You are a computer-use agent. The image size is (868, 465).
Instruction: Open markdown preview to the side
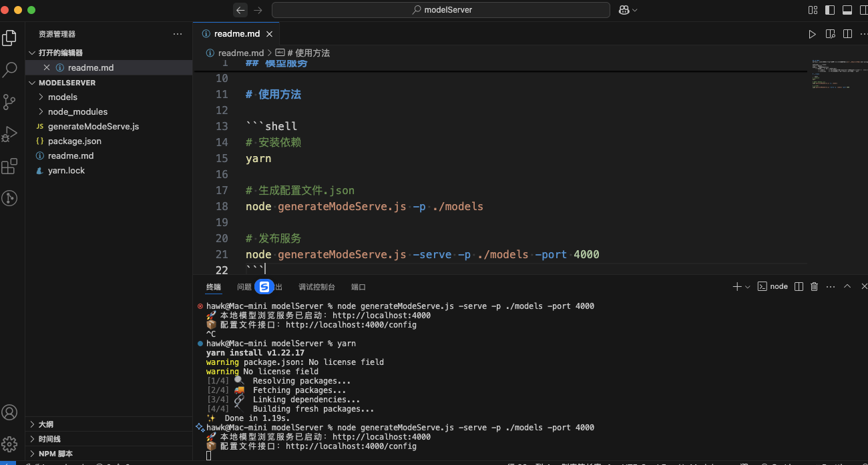[x=830, y=34]
